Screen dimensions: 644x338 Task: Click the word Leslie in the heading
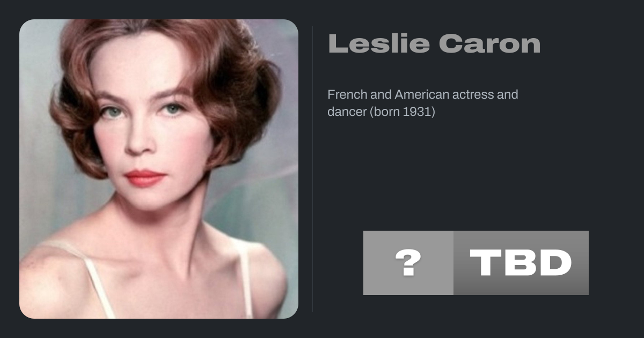coord(379,43)
